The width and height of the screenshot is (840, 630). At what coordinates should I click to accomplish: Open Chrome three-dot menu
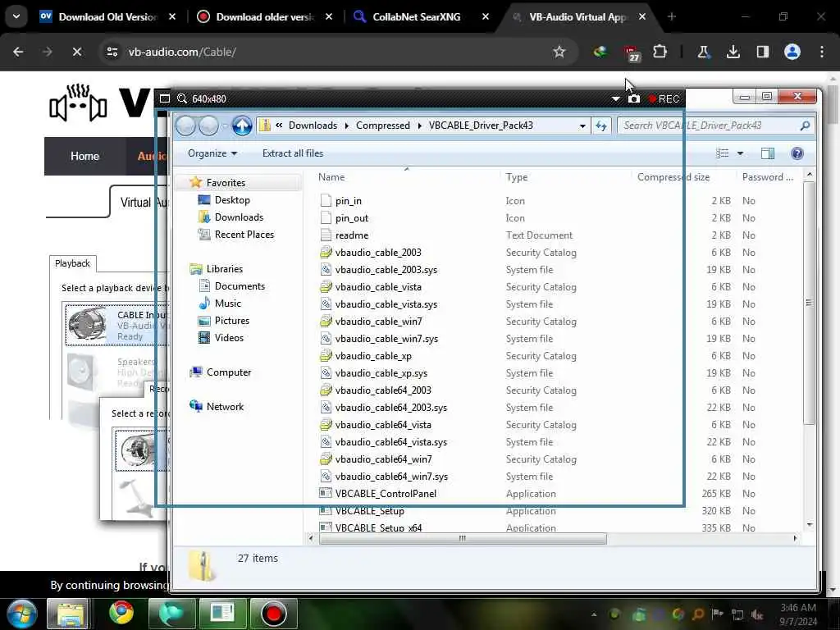click(822, 52)
